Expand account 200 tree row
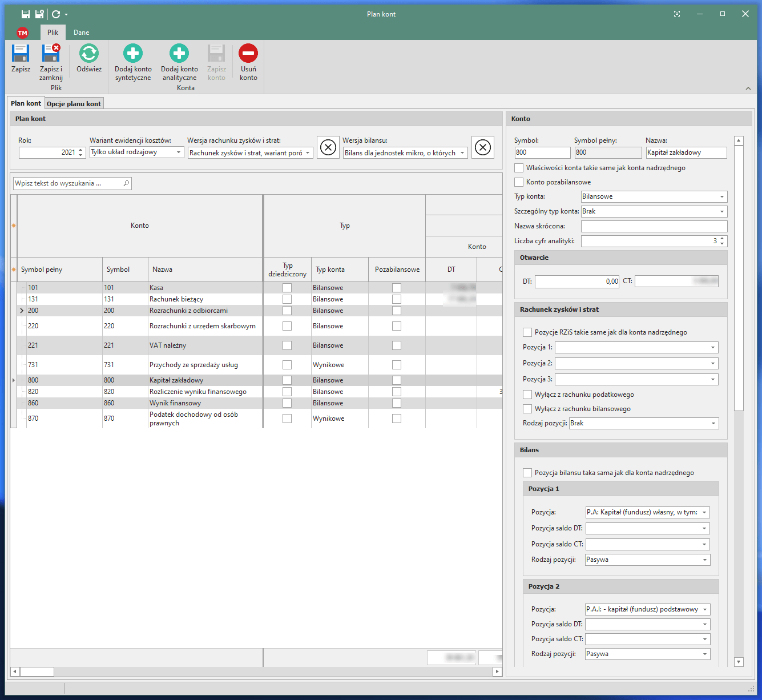The image size is (762, 700). click(22, 311)
